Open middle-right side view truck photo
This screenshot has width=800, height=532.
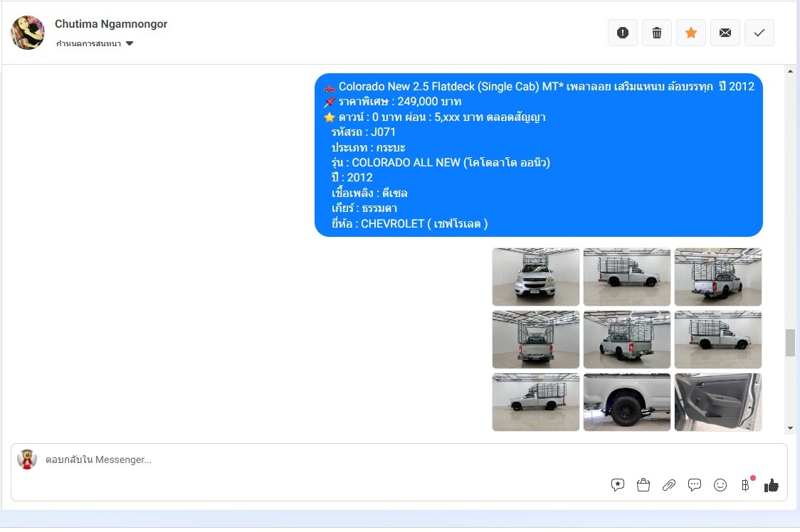[x=718, y=340]
